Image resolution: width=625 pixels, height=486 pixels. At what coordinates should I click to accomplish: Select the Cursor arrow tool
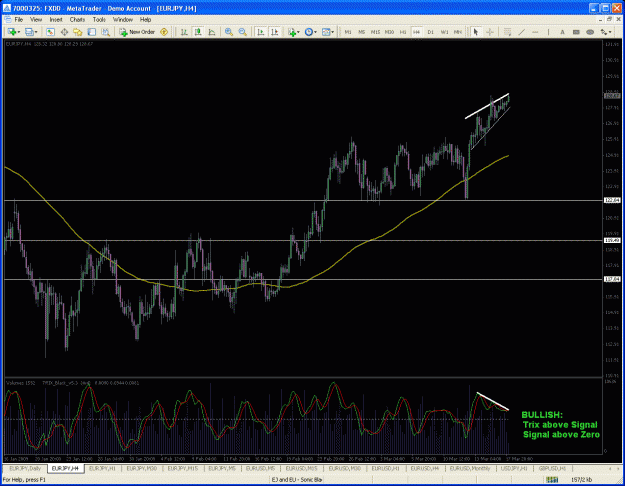coord(475,32)
